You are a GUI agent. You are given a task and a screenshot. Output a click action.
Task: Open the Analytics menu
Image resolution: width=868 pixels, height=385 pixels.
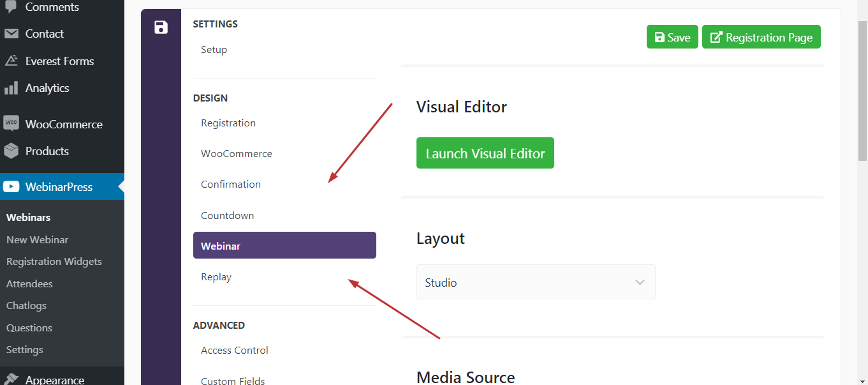62,88
